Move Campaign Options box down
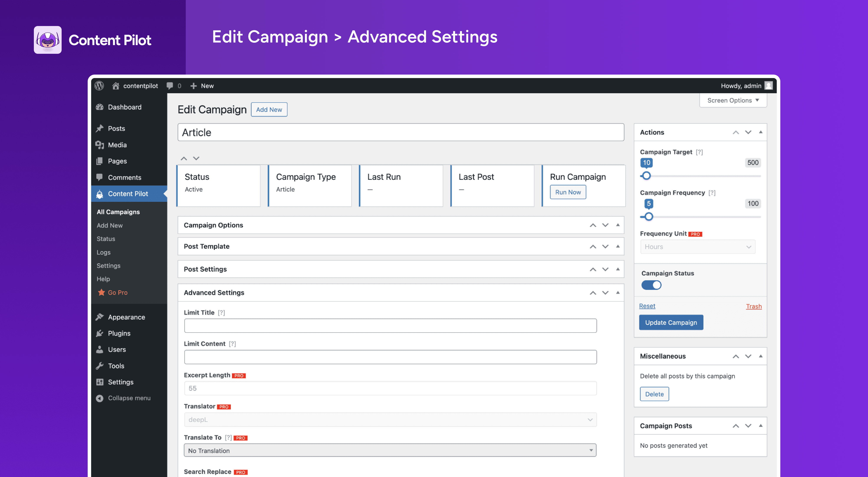Image resolution: width=868 pixels, height=477 pixels. [x=605, y=225]
